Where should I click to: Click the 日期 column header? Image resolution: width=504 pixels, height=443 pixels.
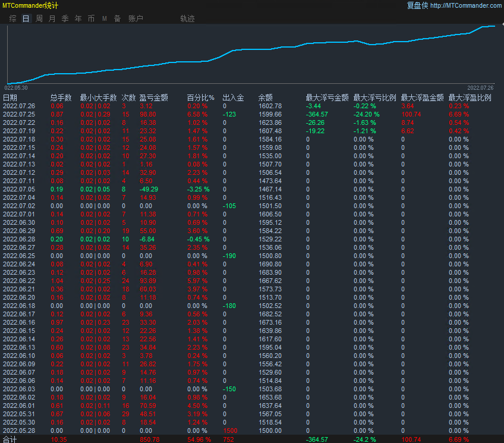(x=10, y=98)
